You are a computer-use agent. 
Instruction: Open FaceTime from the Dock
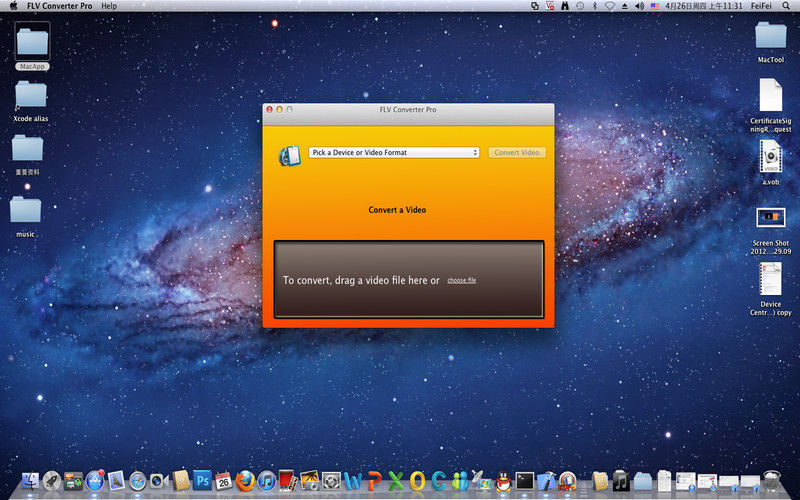pyautogui.click(x=159, y=481)
